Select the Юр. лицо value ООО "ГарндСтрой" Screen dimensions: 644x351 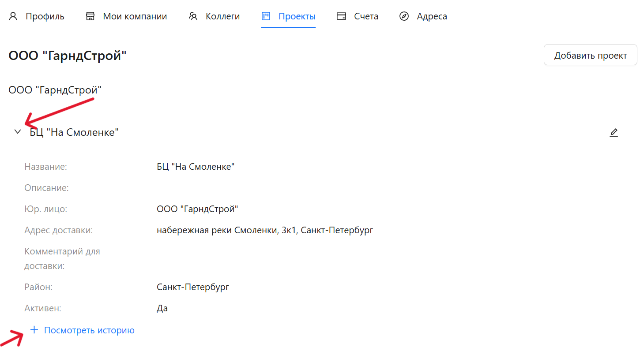click(x=197, y=209)
